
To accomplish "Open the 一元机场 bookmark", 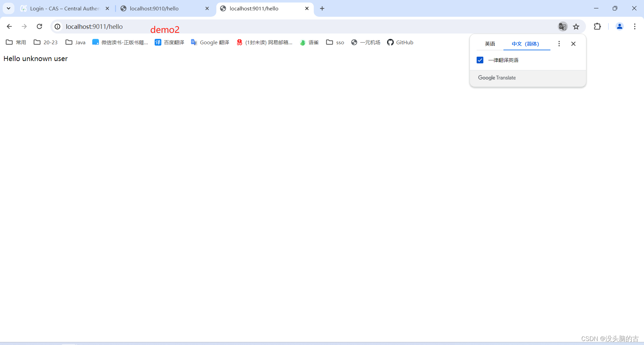I will 366,42.
